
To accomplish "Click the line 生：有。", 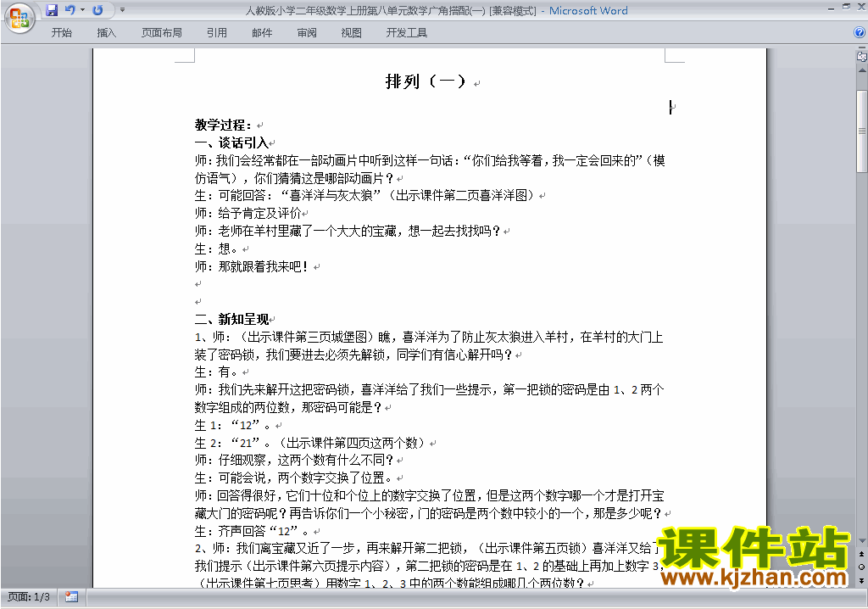I will coord(216,372).
